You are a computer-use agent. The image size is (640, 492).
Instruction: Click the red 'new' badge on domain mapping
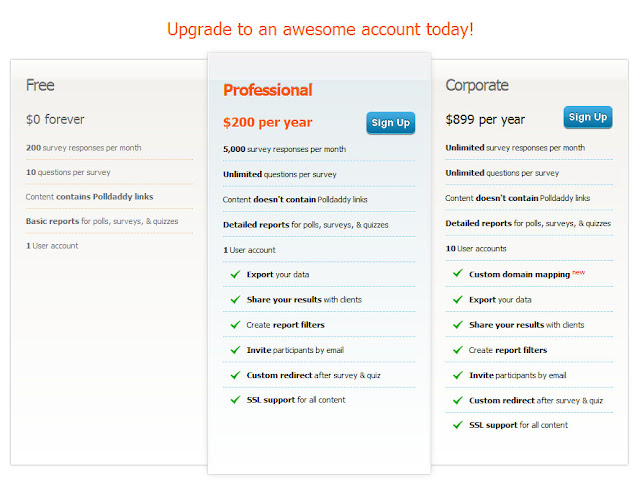point(578,272)
